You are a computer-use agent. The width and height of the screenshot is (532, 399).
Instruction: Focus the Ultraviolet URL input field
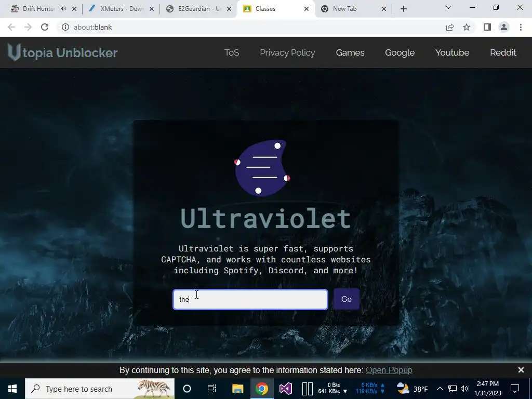pos(250,299)
